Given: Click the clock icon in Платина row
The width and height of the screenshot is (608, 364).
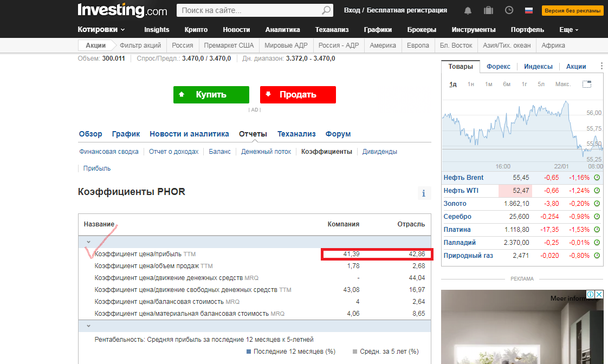Looking at the screenshot, I should coord(597,230).
